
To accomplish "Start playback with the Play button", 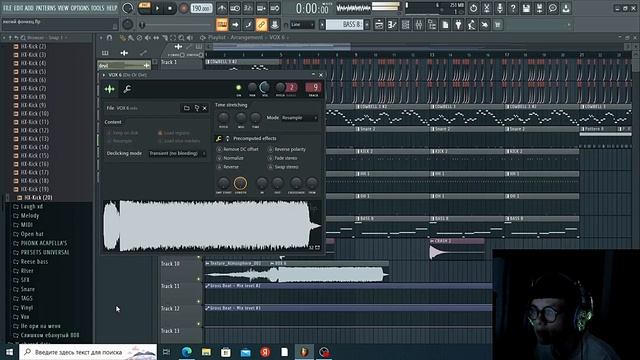I will pyautogui.click(x=157, y=8).
